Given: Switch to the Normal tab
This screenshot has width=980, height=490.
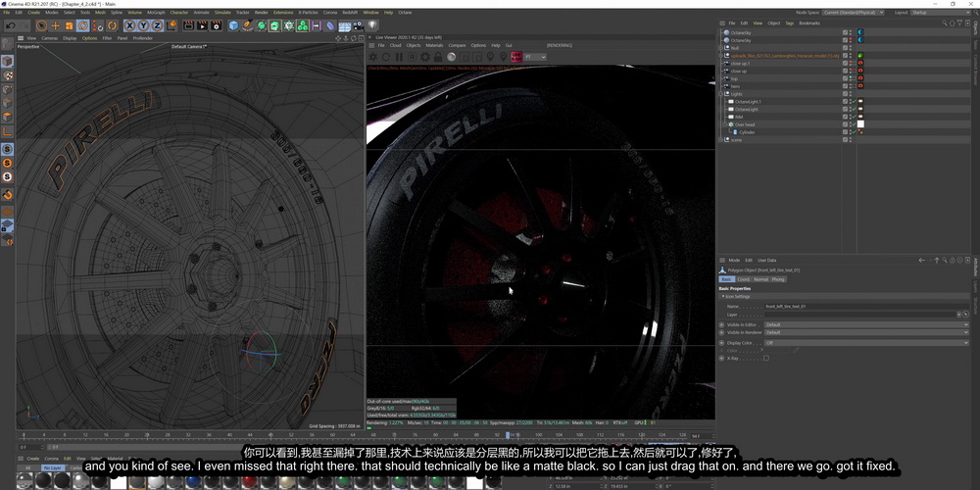Looking at the screenshot, I should coord(760,279).
